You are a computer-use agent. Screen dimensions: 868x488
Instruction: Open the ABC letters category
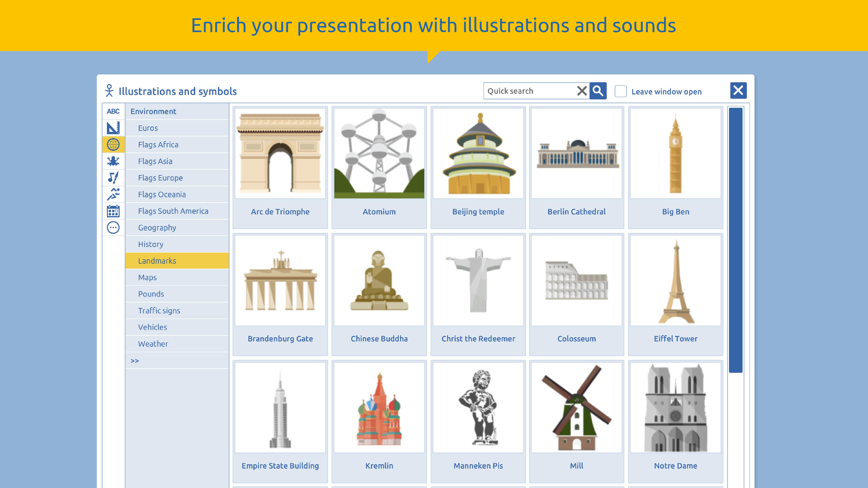113,111
